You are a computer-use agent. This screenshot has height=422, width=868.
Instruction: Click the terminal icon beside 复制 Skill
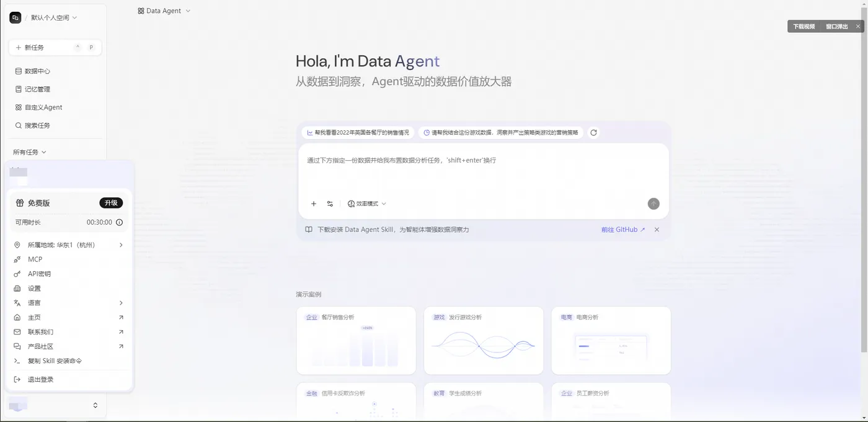tap(17, 361)
